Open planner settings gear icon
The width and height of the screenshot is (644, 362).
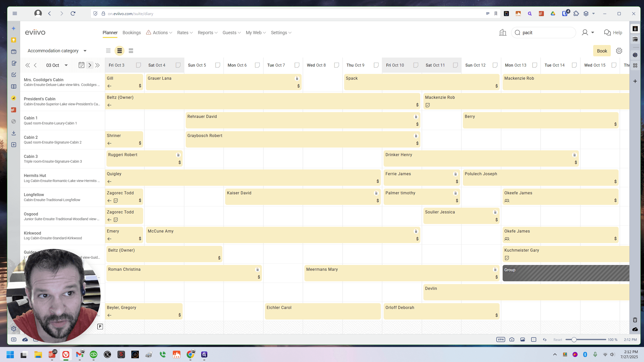click(619, 51)
